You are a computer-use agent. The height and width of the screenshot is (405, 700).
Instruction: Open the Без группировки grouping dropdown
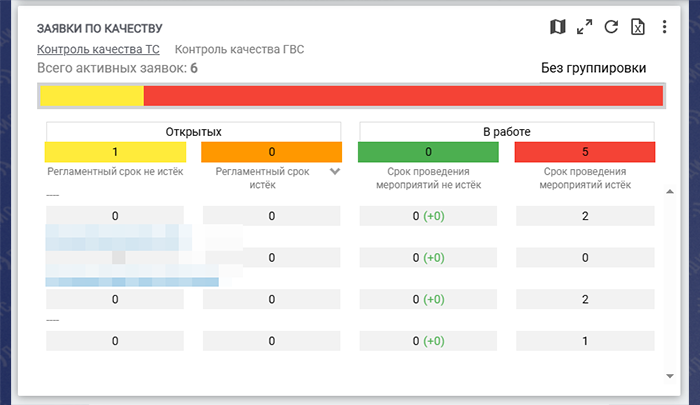pyautogui.click(x=593, y=68)
